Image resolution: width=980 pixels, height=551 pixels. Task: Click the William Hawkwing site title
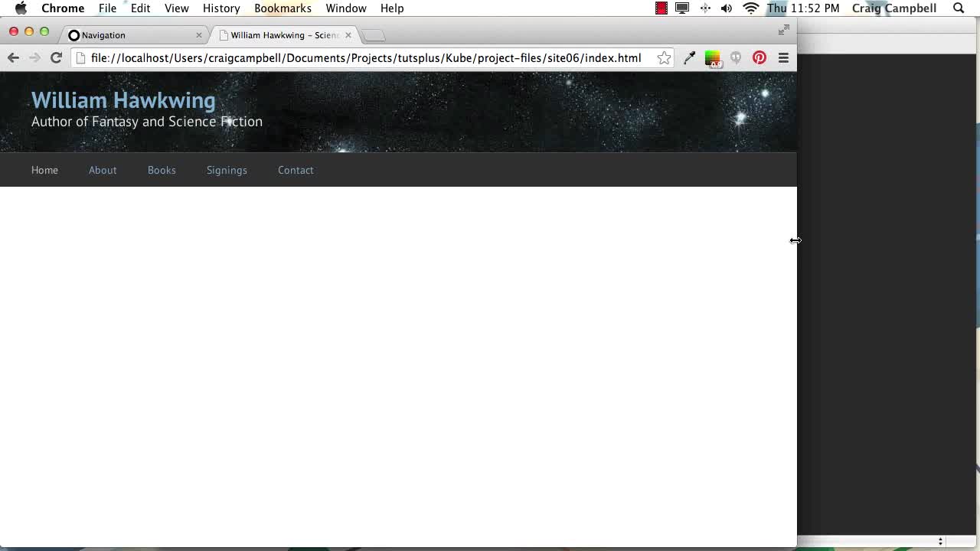coord(123,100)
